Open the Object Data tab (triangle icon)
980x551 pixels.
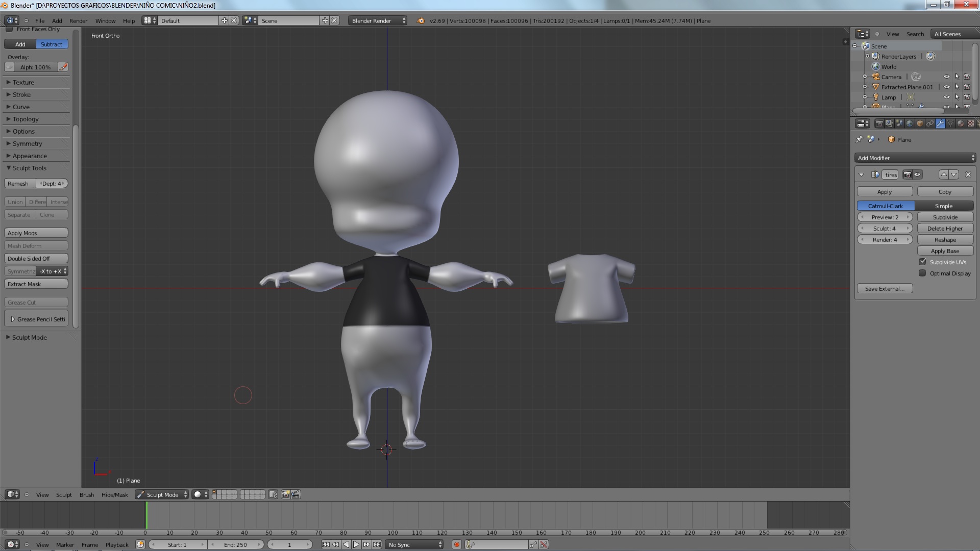point(950,123)
